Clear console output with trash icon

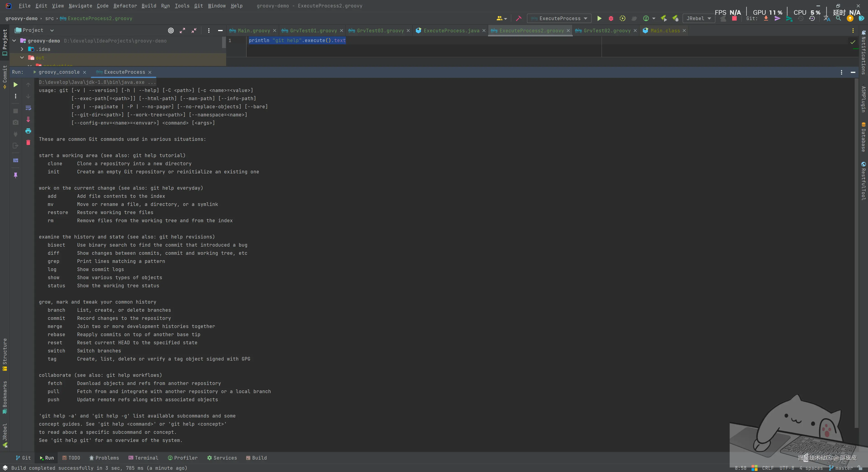click(28, 142)
